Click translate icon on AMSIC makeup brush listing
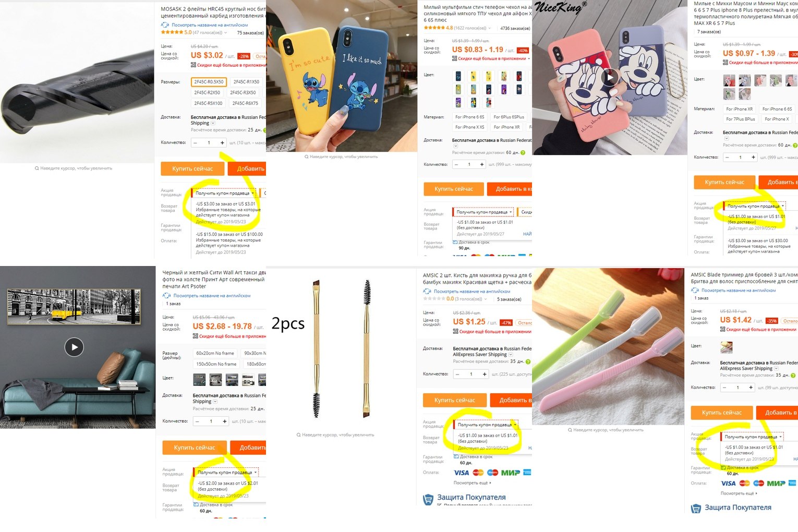 click(x=427, y=292)
